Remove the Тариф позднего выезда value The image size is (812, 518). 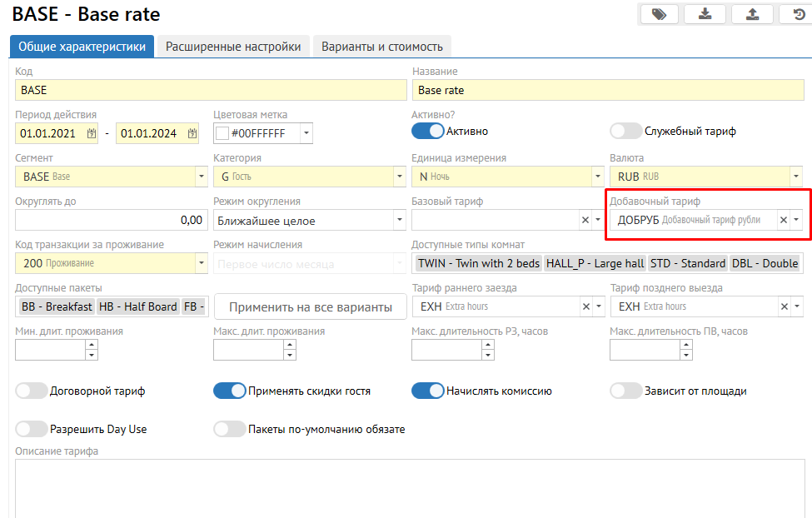tap(784, 306)
